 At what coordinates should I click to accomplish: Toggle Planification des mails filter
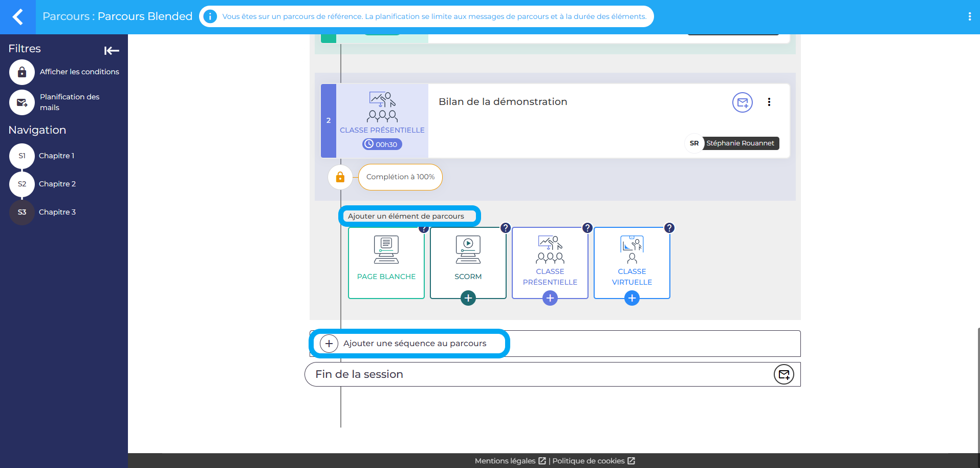point(22,102)
